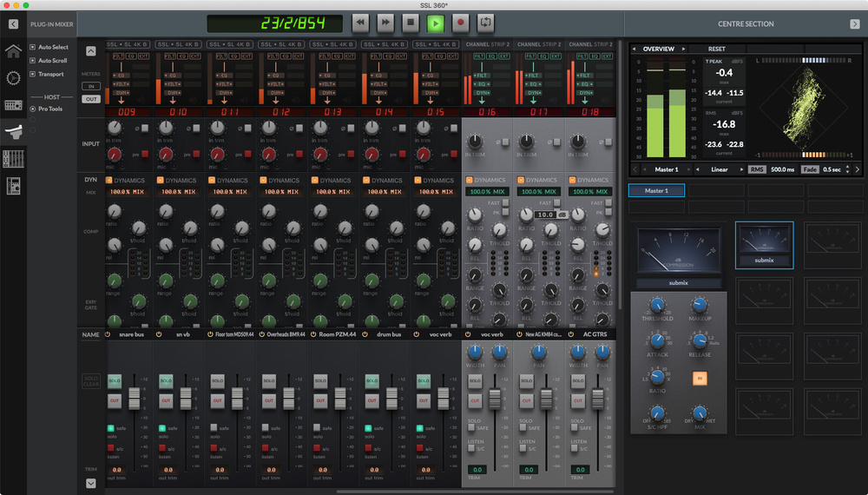Screen dimensions: 868x495
Task: Click the RESET button in meter overview
Action: pyautogui.click(x=716, y=49)
